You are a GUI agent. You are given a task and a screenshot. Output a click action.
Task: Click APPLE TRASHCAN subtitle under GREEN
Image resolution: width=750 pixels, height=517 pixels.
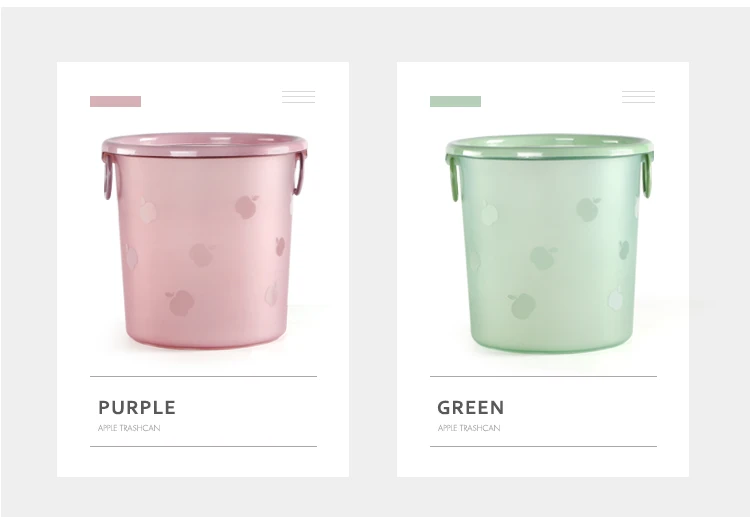click(469, 428)
